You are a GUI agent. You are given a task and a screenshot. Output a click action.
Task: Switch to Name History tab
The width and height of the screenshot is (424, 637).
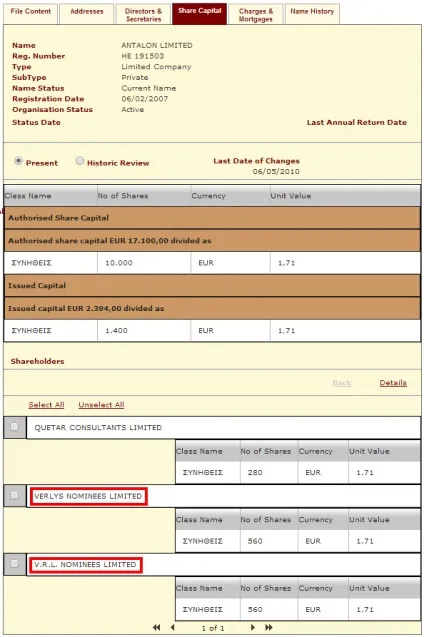(x=312, y=14)
